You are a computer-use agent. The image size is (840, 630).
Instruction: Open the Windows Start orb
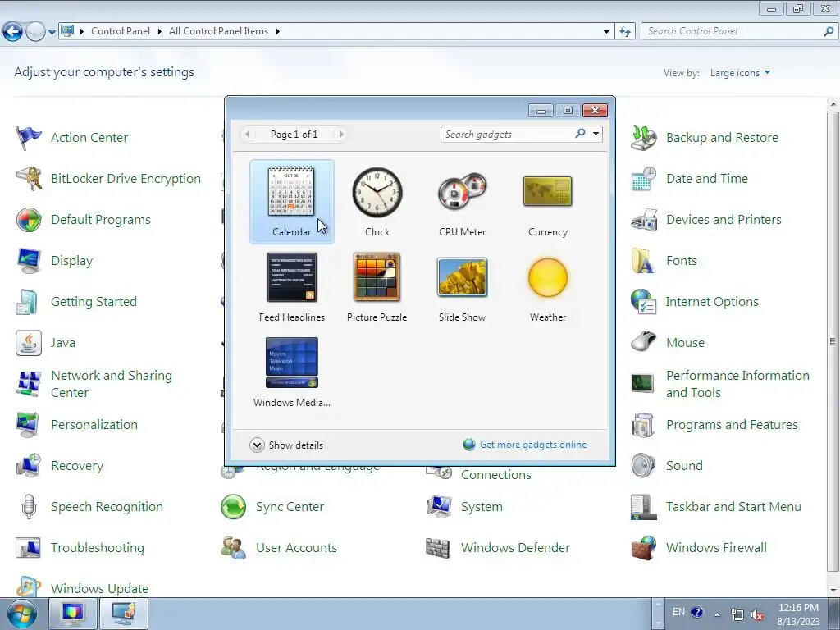(21, 614)
